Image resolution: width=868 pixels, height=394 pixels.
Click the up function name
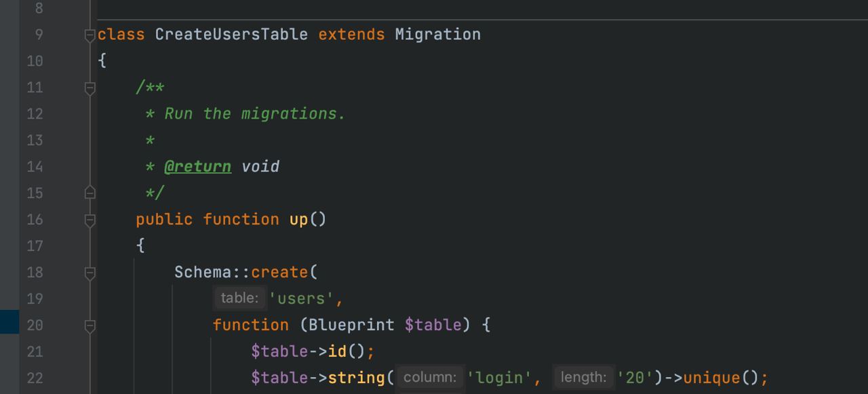(298, 220)
